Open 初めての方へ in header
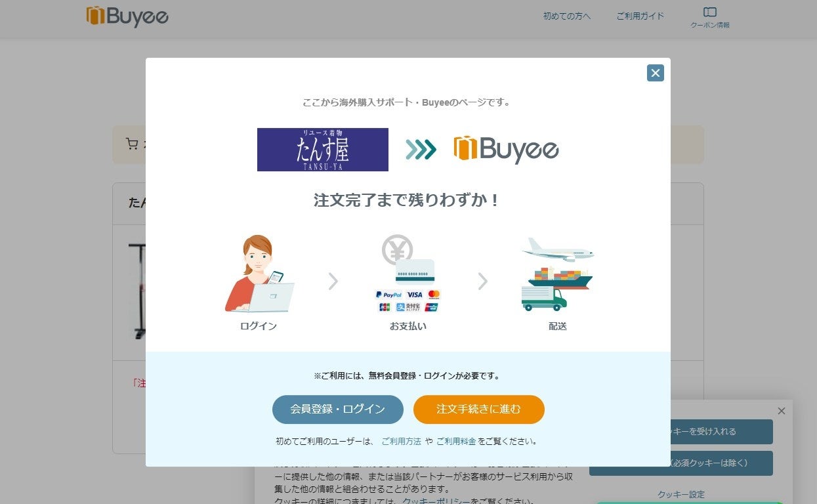This screenshot has width=817, height=504. click(x=567, y=16)
